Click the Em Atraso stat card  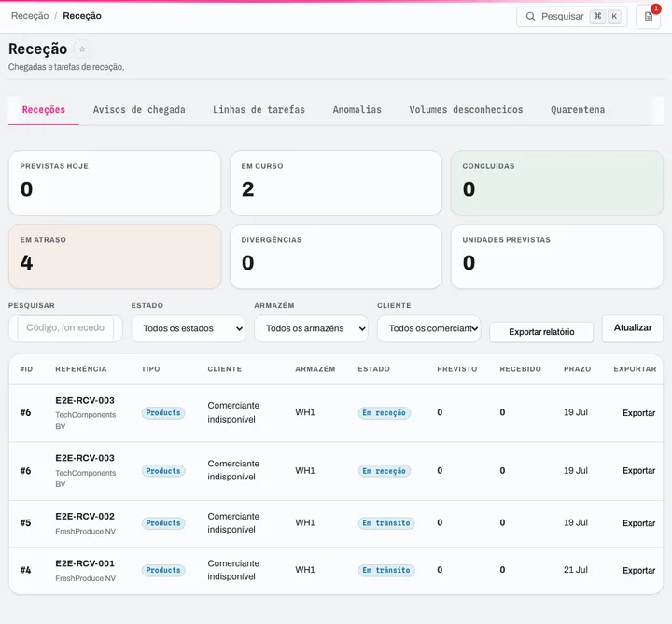pyautogui.click(x=115, y=257)
